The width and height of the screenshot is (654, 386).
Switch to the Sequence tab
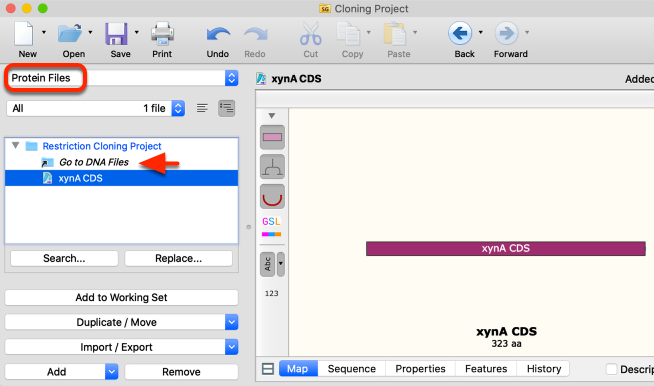(x=352, y=369)
